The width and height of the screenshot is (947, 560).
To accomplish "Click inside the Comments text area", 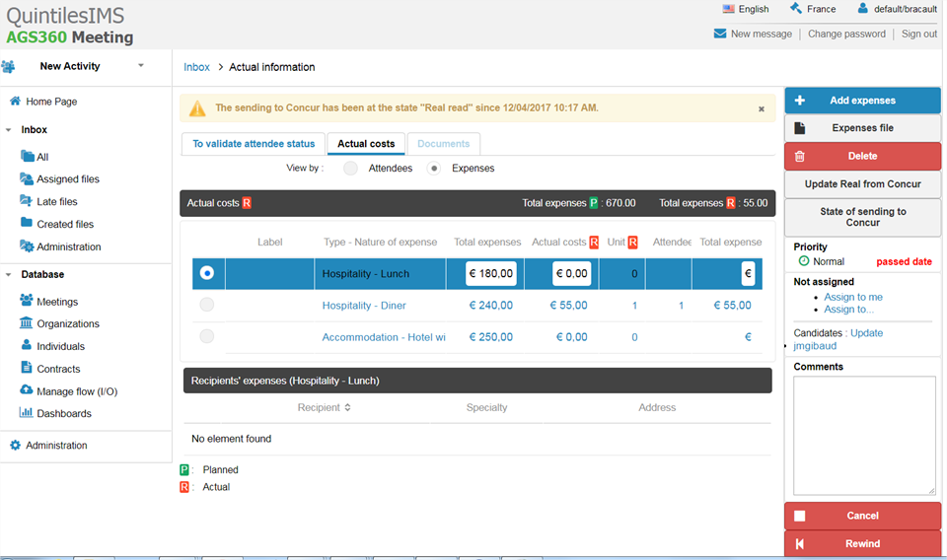I will (x=864, y=434).
